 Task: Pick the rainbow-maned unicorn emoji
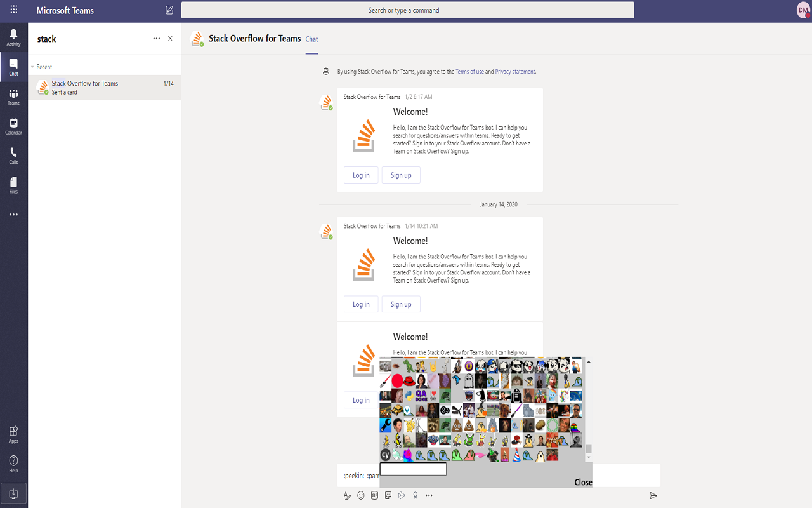coord(564,396)
